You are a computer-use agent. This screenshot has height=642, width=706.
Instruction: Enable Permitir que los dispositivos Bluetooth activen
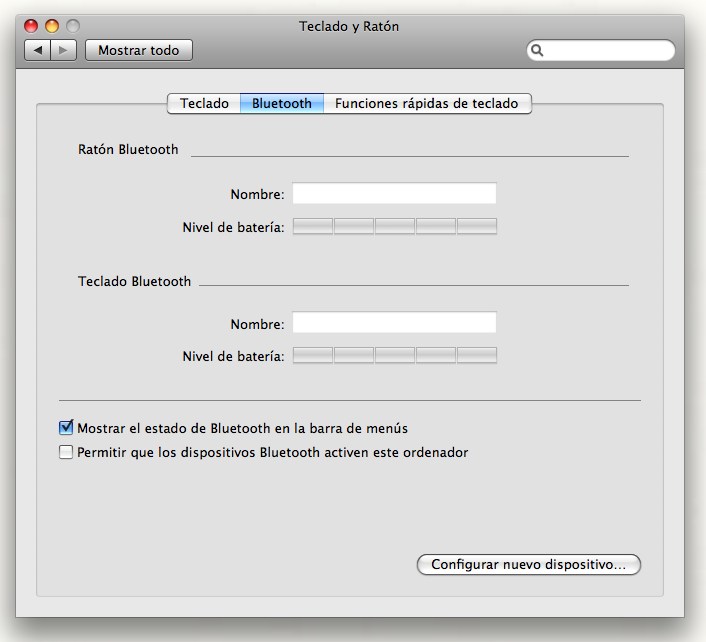pyautogui.click(x=66, y=452)
